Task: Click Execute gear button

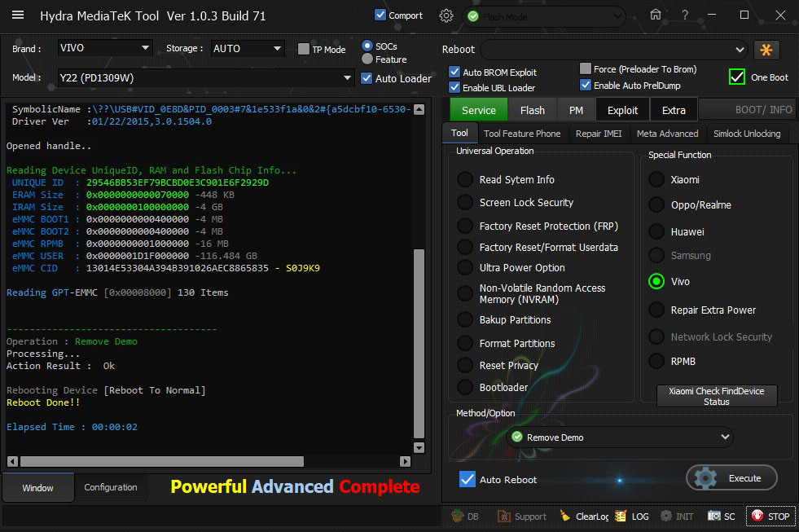Action: coord(731,478)
